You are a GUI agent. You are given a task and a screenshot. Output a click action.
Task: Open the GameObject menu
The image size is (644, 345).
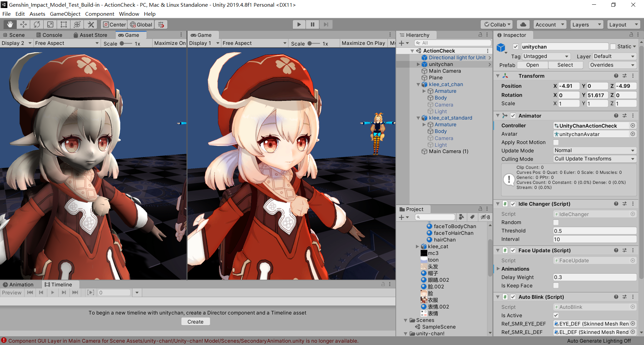(65, 14)
